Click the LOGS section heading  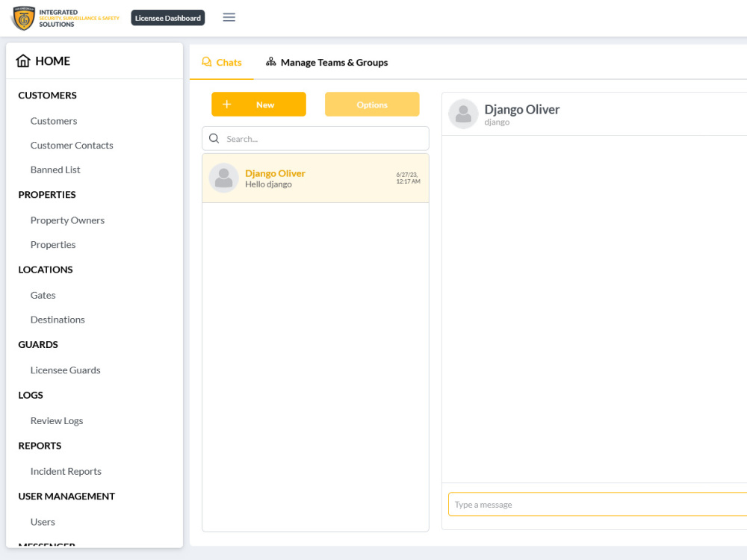31,395
